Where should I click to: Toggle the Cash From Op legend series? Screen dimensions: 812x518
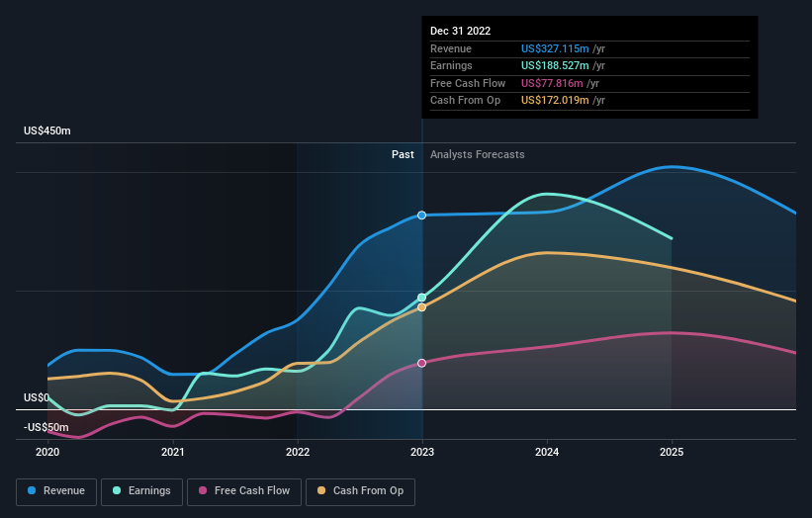coord(360,491)
